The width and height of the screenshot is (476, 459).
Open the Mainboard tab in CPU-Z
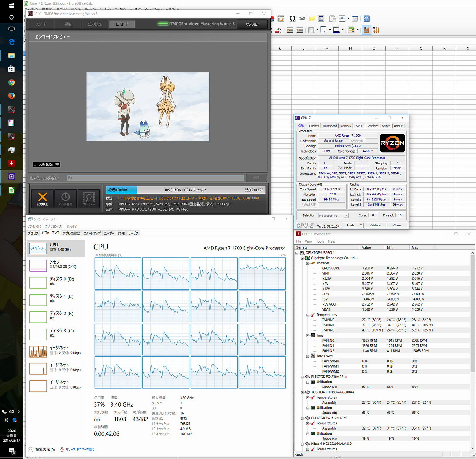[329, 126]
